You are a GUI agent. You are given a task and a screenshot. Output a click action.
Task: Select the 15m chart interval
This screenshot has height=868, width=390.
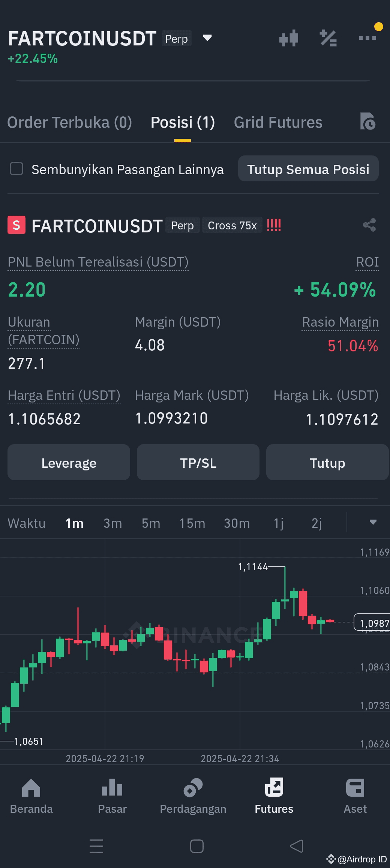(192, 523)
